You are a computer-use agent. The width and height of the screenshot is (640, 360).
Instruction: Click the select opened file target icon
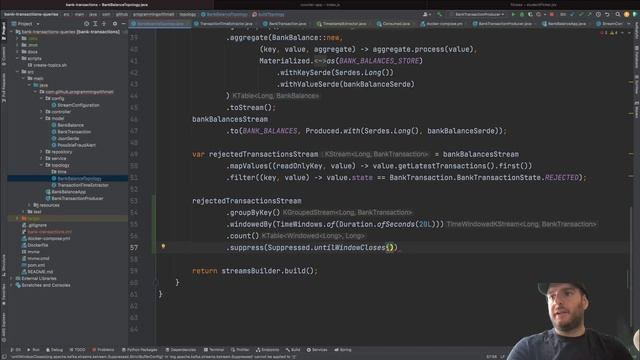coord(86,24)
